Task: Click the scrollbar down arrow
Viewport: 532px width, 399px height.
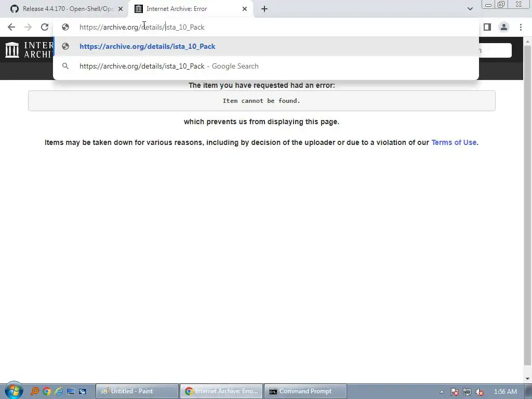Action: [527, 379]
